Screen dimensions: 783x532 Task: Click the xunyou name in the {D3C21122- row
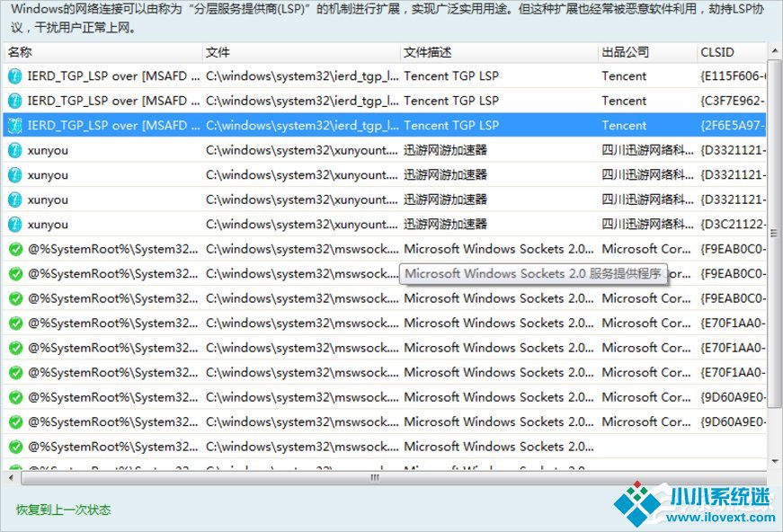click(48, 225)
